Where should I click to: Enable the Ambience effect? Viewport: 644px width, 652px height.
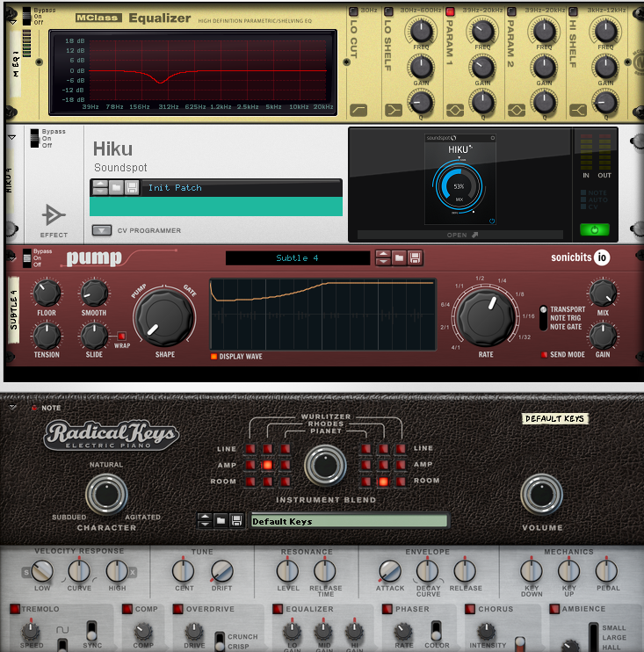point(554,609)
